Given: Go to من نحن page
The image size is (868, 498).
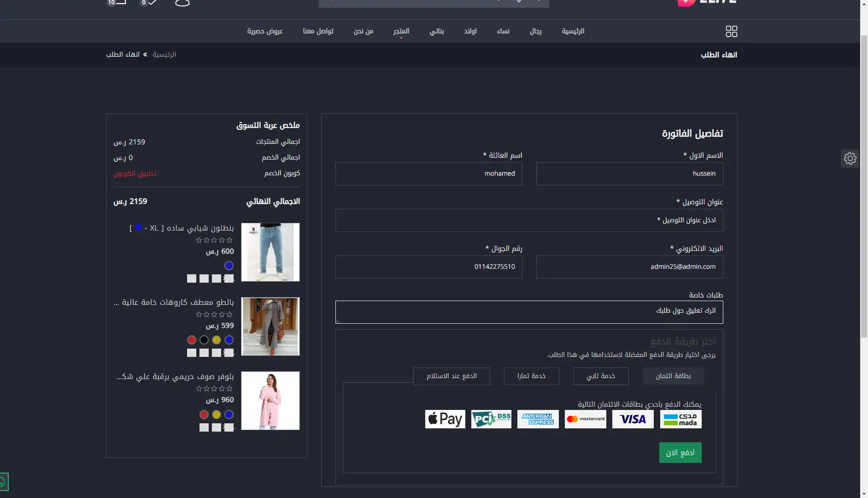Looking at the screenshot, I should point(364,31).
